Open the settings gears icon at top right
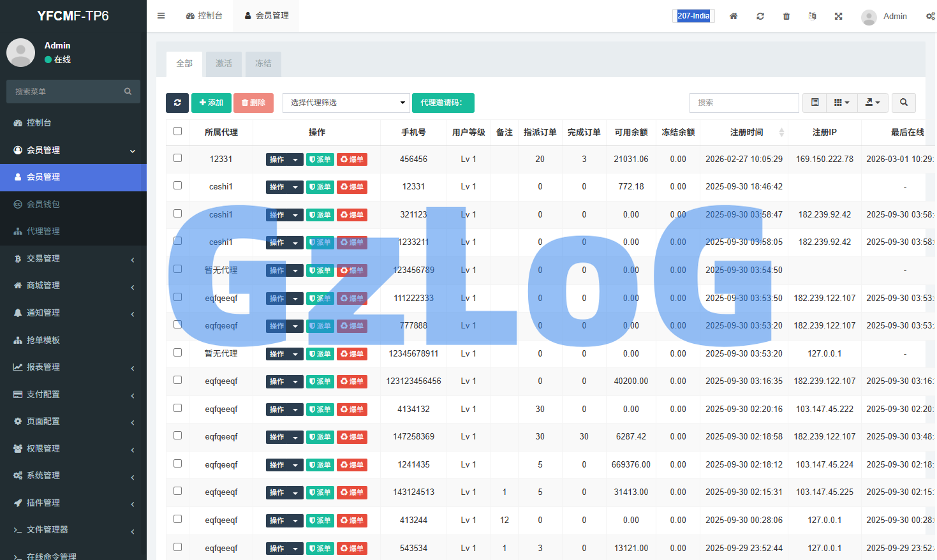Screen dimensions: 937x560 tap(930, 16)
